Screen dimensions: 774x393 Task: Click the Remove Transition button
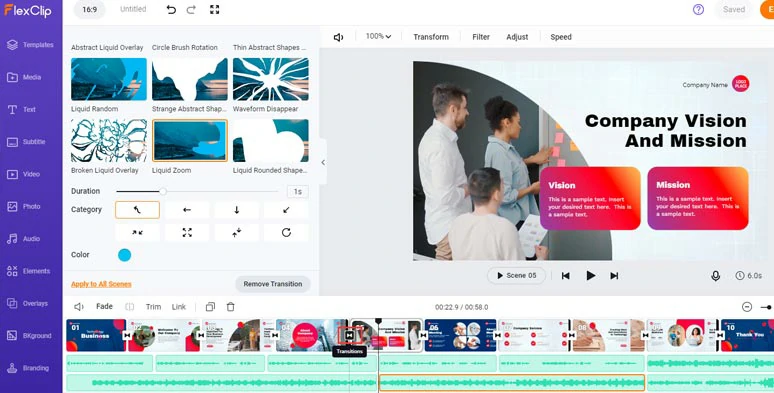(x=272, y=284)
